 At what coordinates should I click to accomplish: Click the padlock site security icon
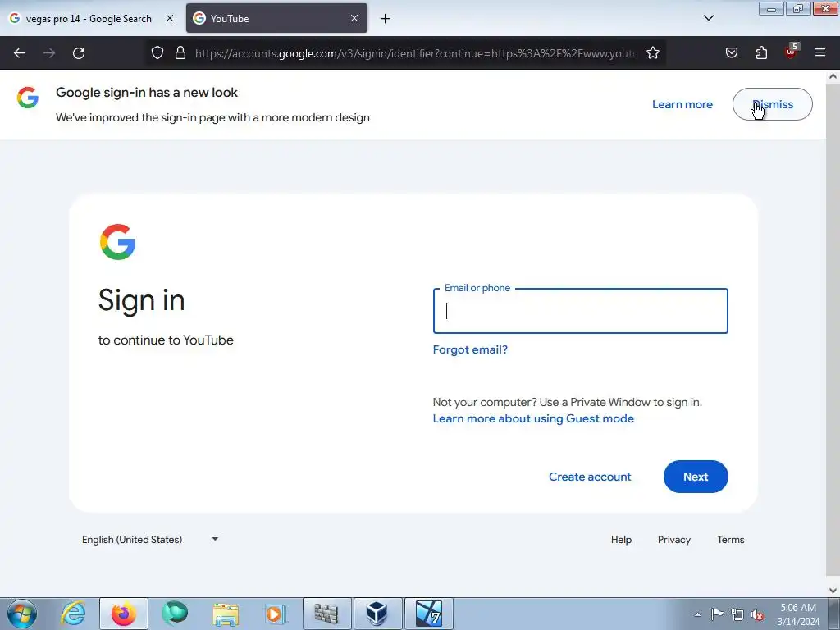click(180, 52)
